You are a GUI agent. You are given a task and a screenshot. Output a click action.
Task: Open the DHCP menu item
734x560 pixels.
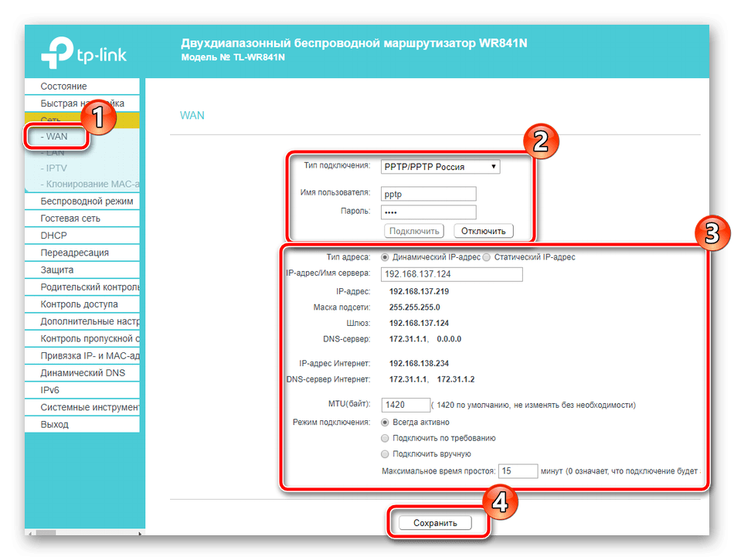click(x=54, y=236)
